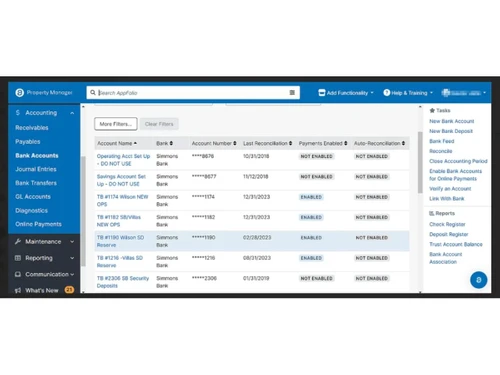Open Receivables in the sidebar

[32, 128]
